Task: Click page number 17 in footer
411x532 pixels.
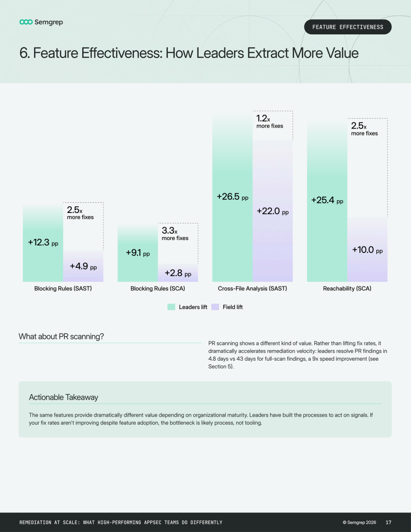Action: [389, 522]
